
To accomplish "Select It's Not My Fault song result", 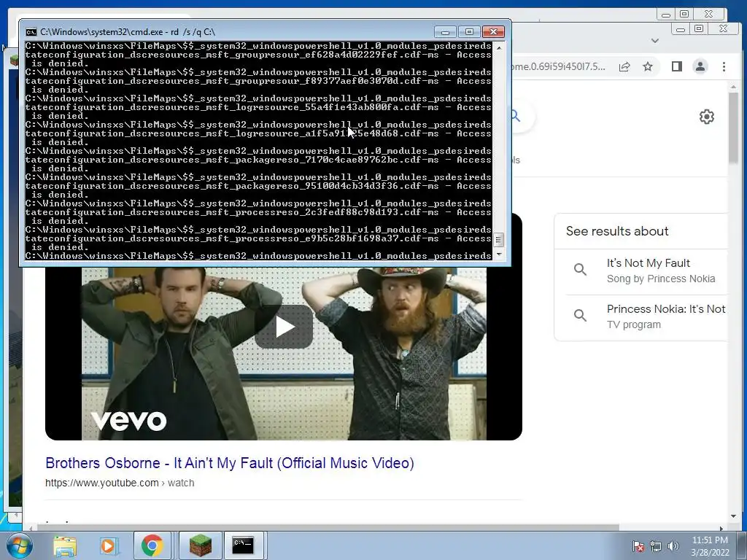I will 647,271.
